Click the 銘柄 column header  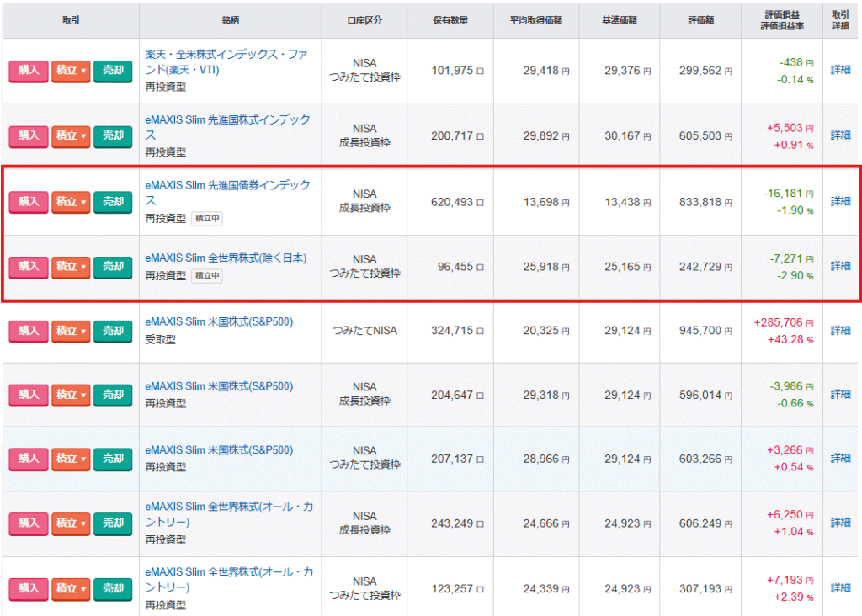[231, 20]
